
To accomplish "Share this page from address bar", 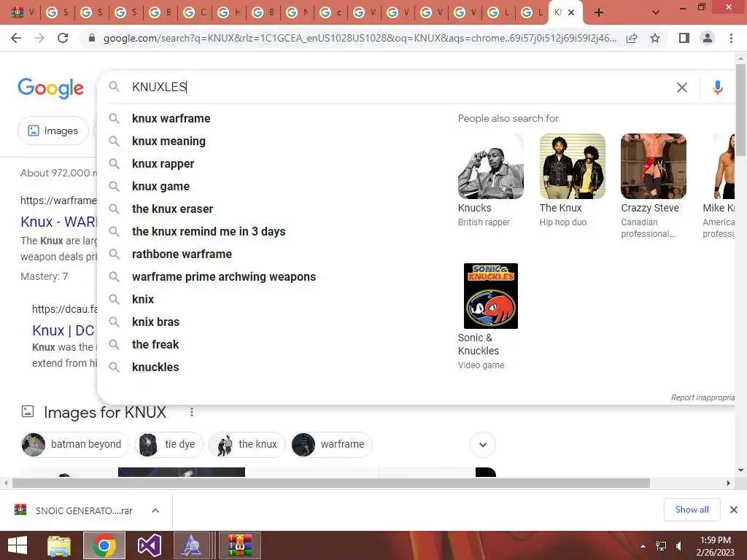I will click(x=632, y=38).
